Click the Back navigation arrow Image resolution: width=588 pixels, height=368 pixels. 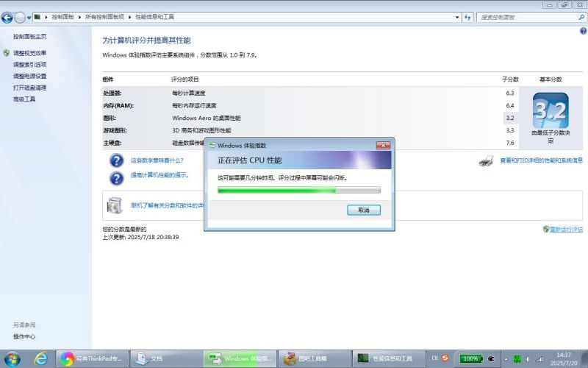pyautogui.click(x=7, y=17)
